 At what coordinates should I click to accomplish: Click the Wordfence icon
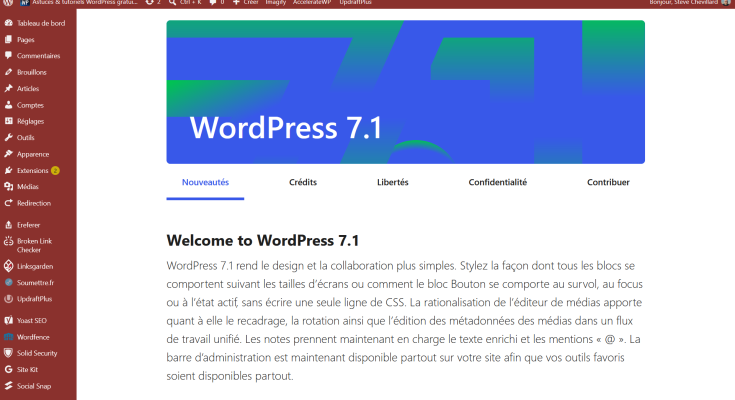8,337
